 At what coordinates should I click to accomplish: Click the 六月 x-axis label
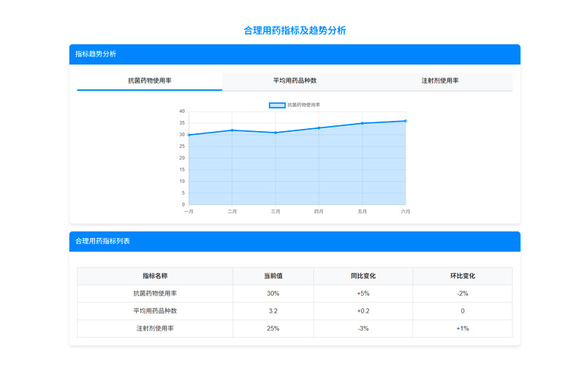[406, 212]
